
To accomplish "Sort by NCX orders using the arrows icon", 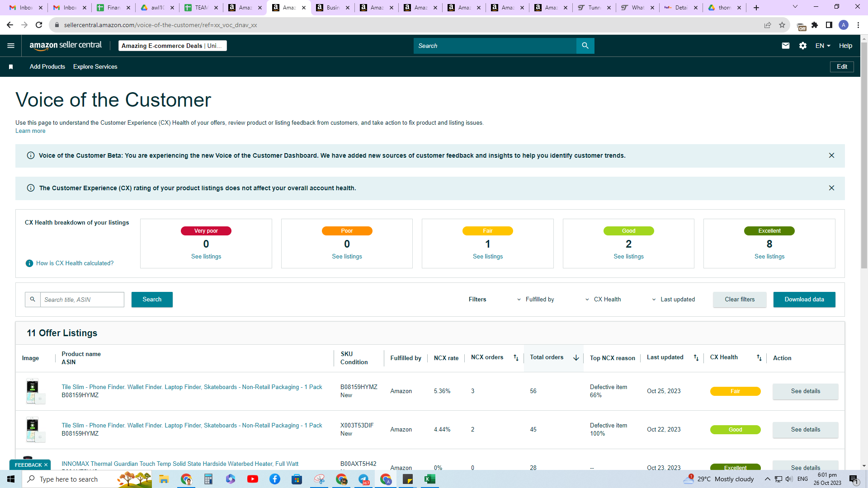I will pyautogui.click(x=516, y=358).
